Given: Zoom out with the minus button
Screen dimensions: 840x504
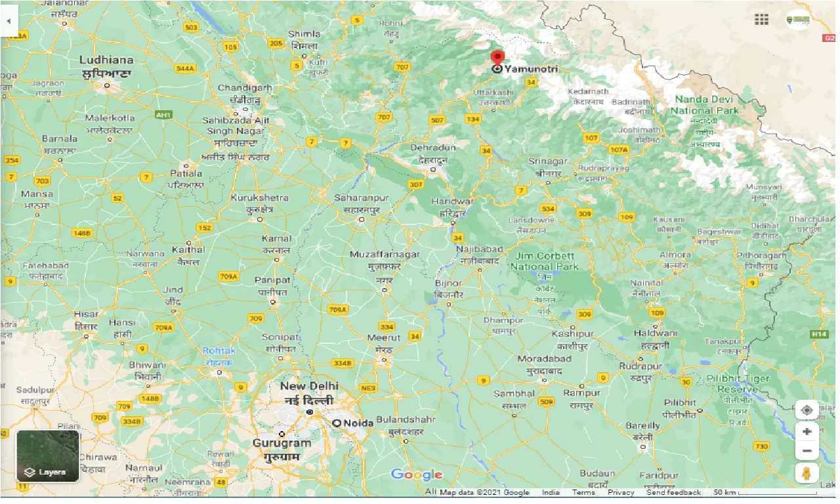Looking at the screenshot, I should 807,451.
